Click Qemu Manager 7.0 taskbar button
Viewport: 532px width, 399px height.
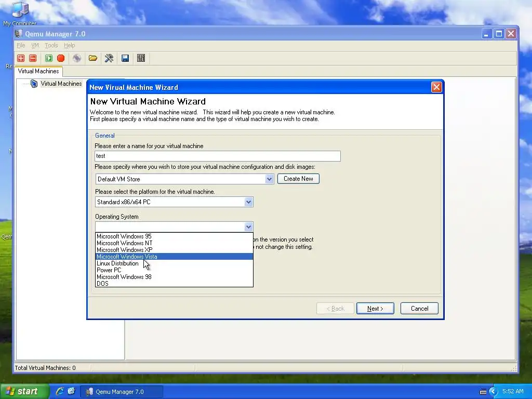[121, 392]
